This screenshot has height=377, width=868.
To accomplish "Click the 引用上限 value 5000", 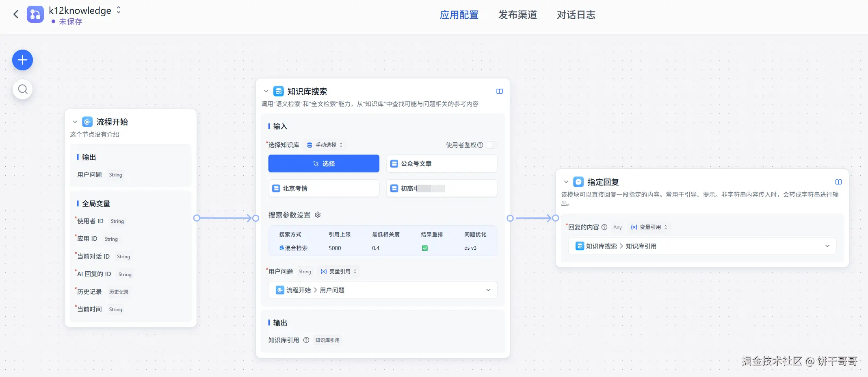I will (x=335, y=248).
